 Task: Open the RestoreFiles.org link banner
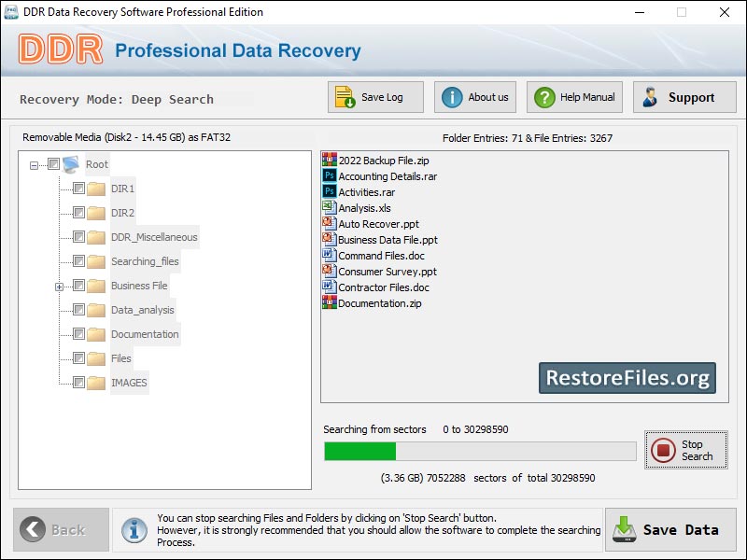[x=627, y=378]
